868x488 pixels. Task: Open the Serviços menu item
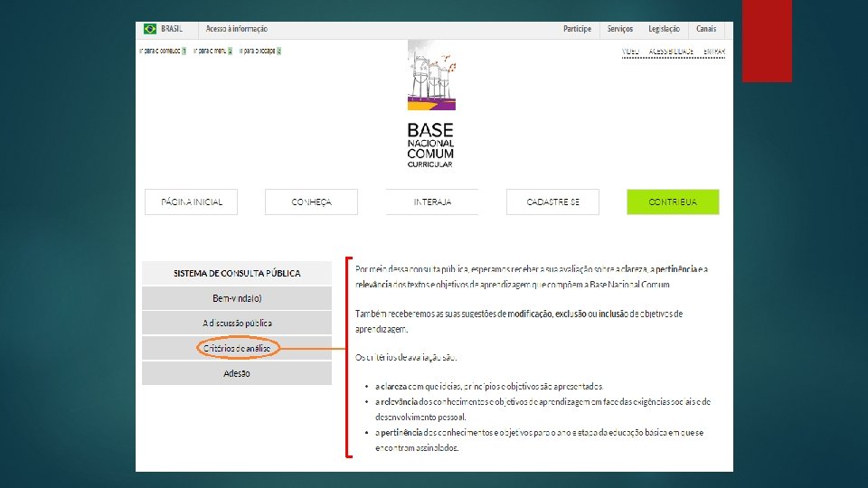point(620,29)
